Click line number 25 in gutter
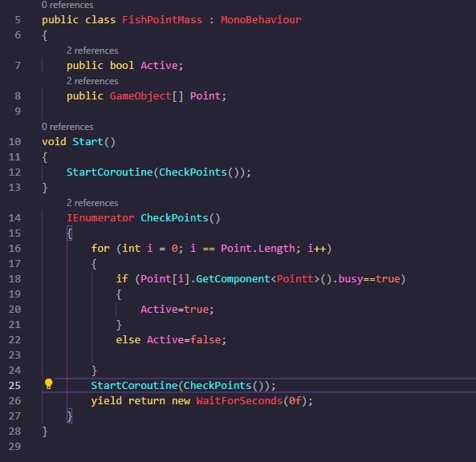 point(14,386)
